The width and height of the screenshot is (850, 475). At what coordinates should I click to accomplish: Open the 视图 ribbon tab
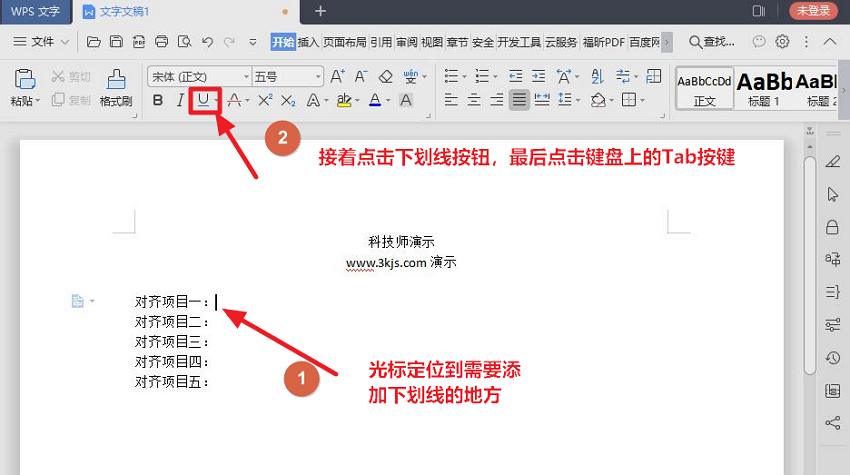pyautogui.click(x=432, y=42)
